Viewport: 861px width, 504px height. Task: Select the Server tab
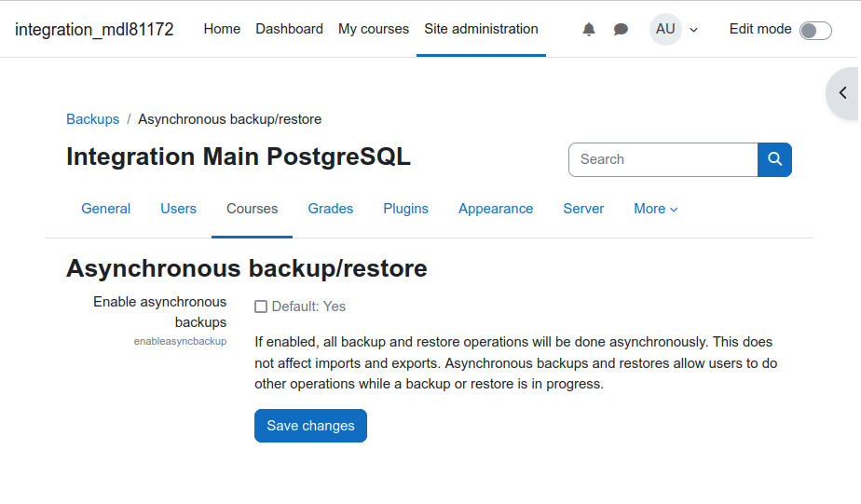(583, 209)
